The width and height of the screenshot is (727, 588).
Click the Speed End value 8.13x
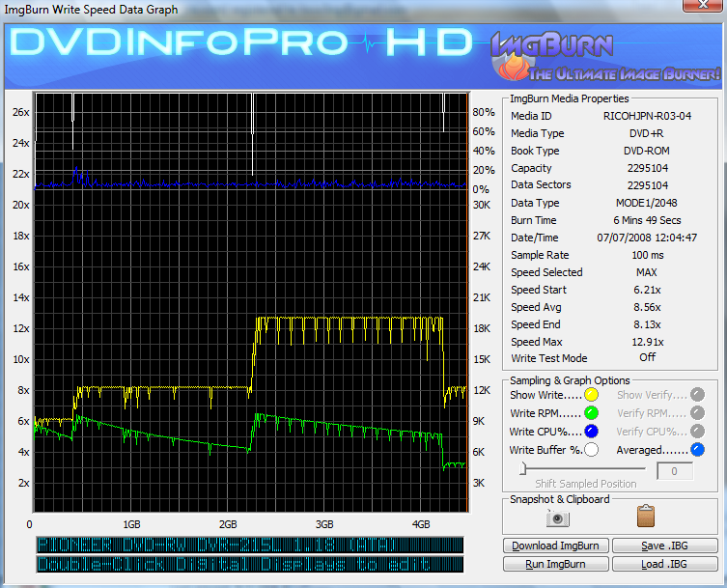[647, 324]
